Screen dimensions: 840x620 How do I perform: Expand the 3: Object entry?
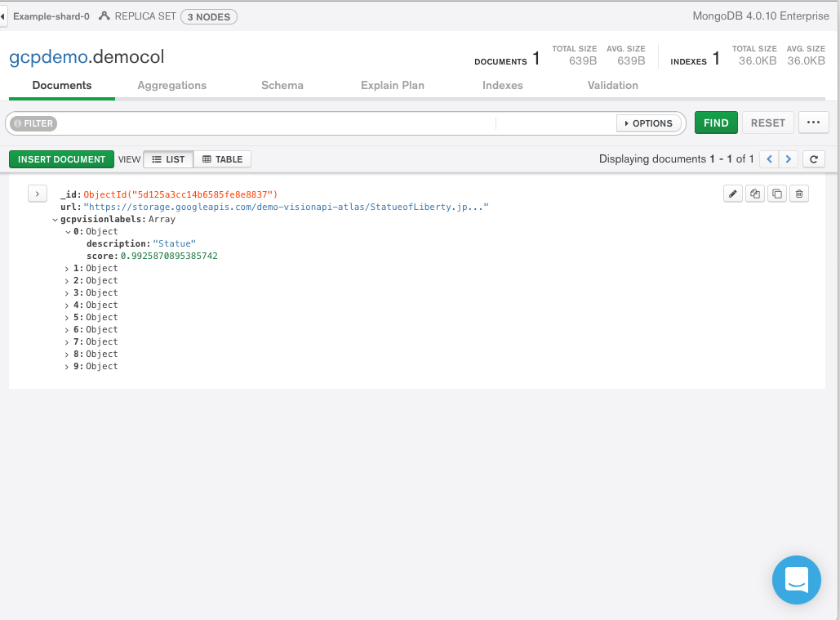coord(67,293)
